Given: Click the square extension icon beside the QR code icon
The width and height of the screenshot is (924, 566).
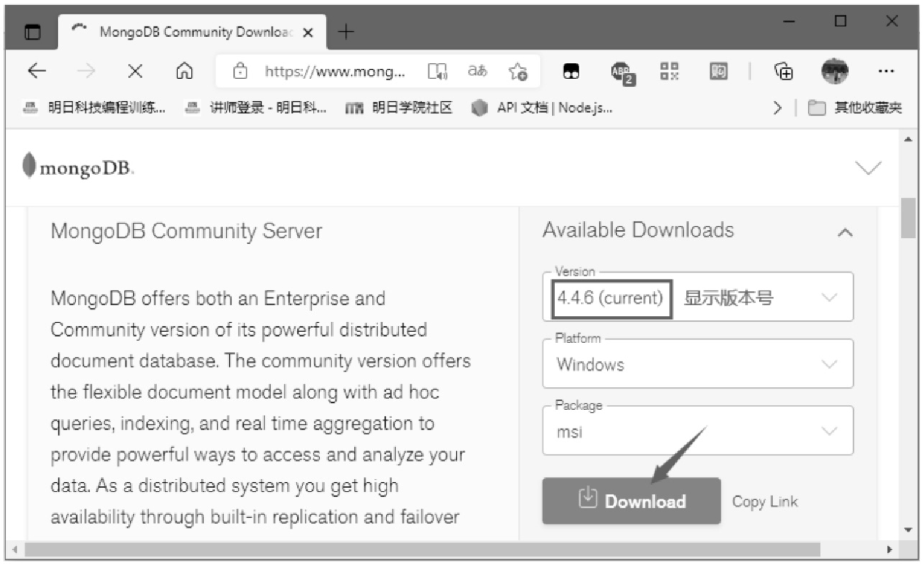Looking at the screenshot, I should pos(719,71).
